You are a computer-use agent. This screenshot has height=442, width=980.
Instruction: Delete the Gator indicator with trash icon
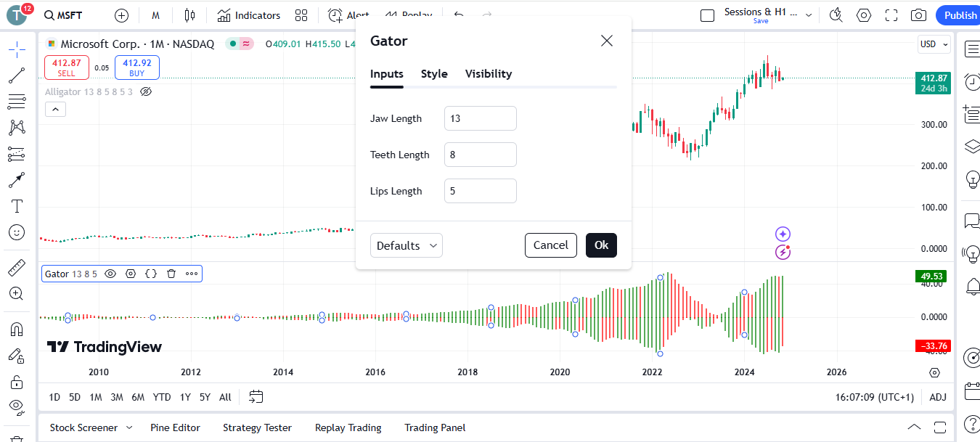(x=171, y=274)
